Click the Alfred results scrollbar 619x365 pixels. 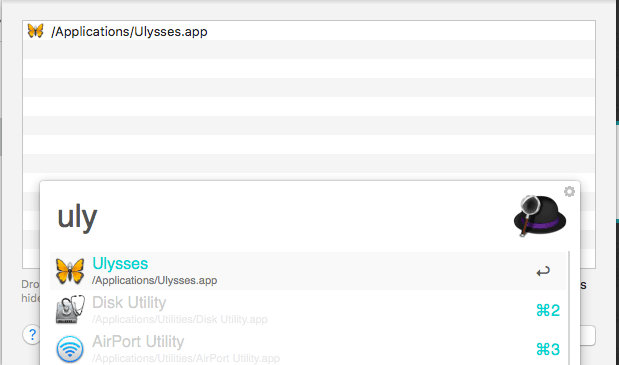pos(569,308)
